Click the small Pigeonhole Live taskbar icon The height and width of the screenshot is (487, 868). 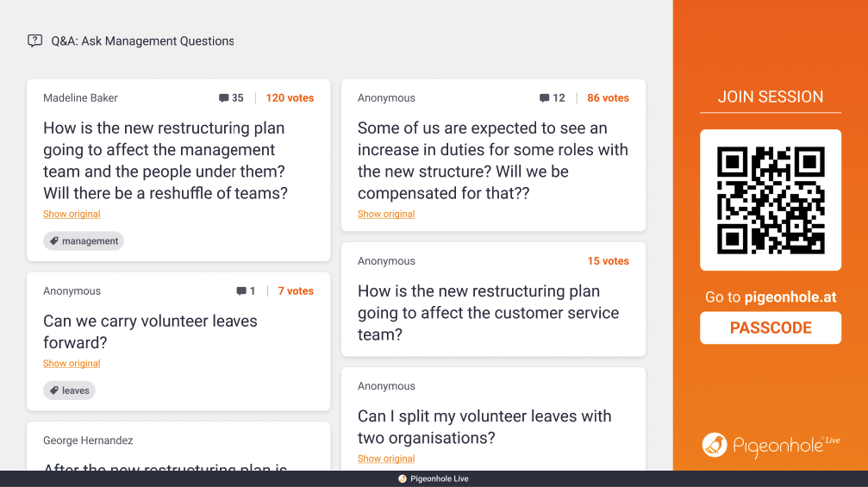click(403, 479)
